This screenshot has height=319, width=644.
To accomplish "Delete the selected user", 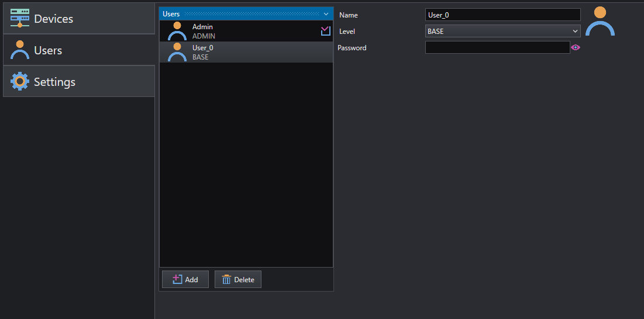I will coord(238,279).
